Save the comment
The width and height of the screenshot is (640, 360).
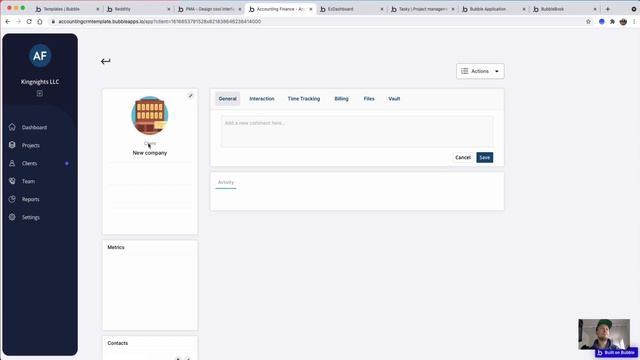point(484,158)
